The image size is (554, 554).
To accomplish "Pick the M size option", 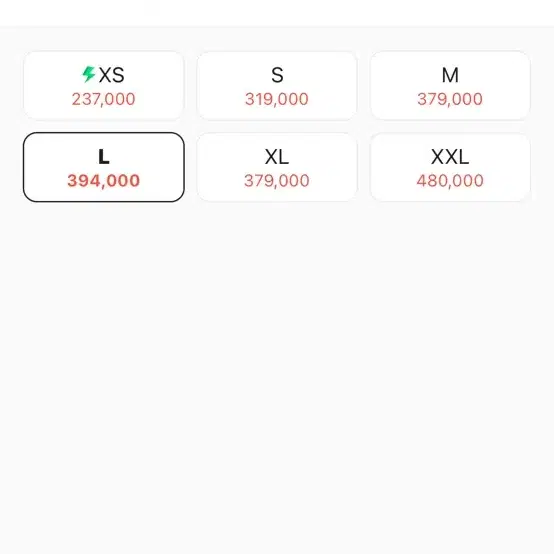I will pyautogui.click(x=450, y=86).
